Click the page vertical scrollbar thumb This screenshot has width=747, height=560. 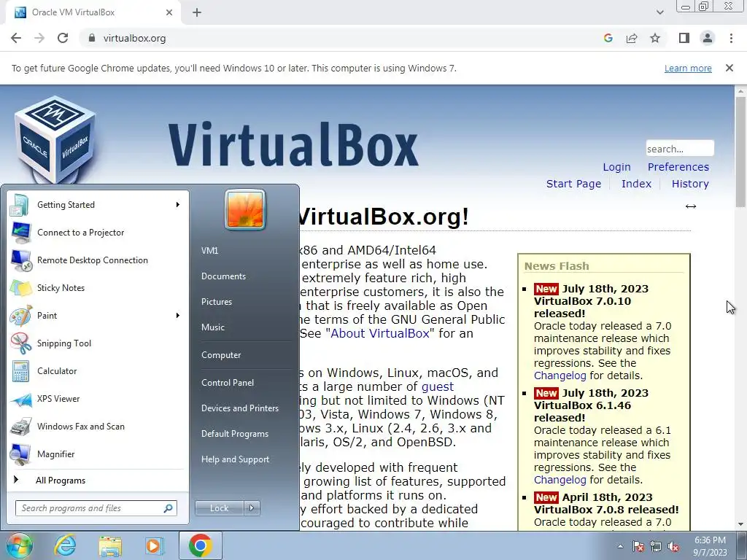coord(740,152)
